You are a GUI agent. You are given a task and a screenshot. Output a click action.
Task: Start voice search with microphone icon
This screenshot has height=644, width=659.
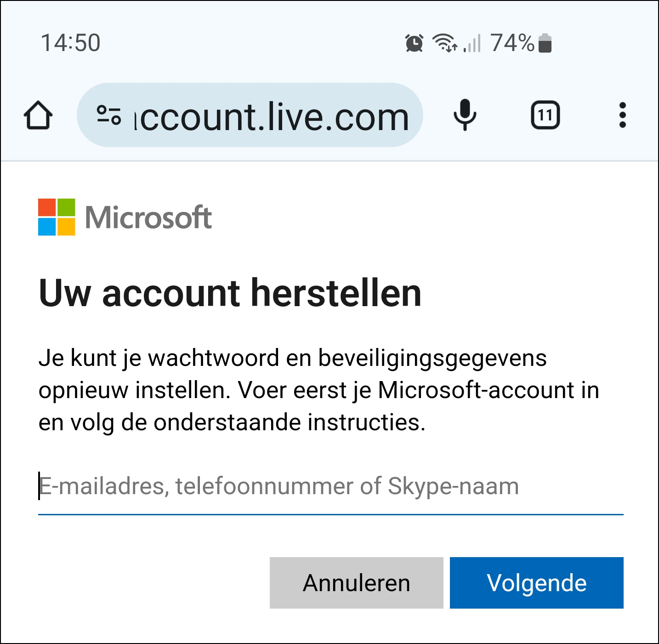coord(465,115)
